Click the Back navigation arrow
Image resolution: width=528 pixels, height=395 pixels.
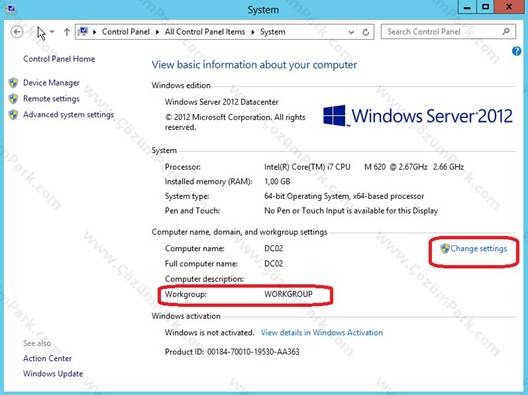pos(17,32)
